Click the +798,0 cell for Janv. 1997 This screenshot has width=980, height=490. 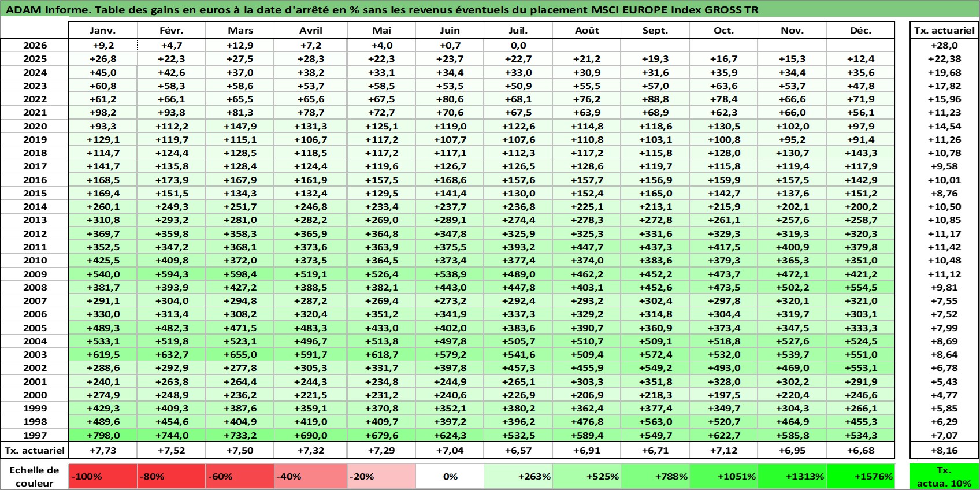pyautogui.click(x=103, y=435)
